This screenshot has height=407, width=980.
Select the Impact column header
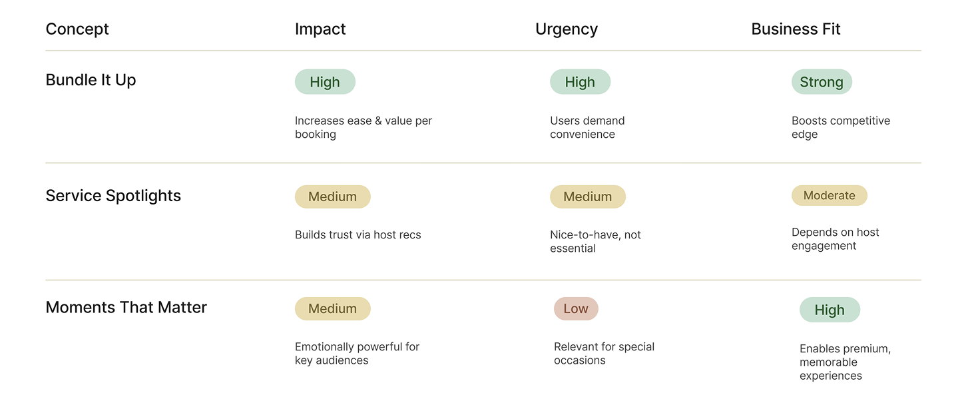click(320, 29)
